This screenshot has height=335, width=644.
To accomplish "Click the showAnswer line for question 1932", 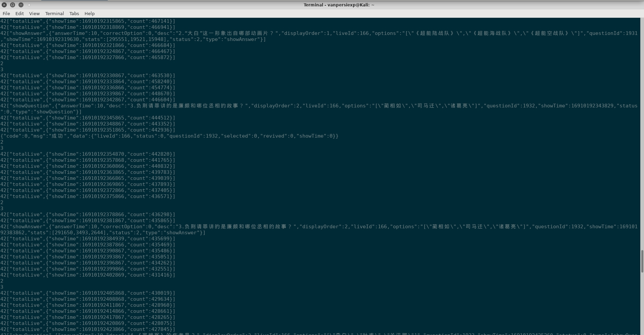I will pyautogui.click(x=319, y=230).
